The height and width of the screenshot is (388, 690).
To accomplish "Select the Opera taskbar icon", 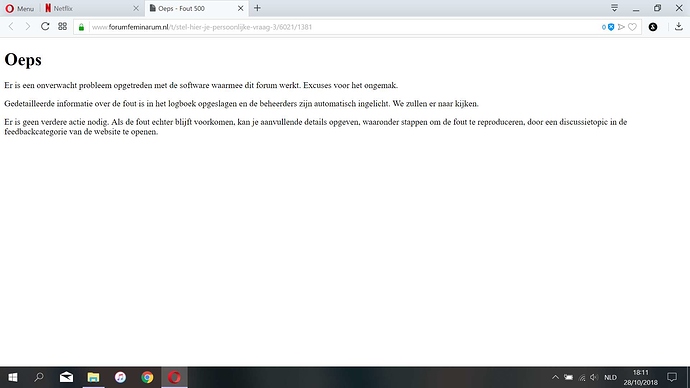I will point(174,377).
